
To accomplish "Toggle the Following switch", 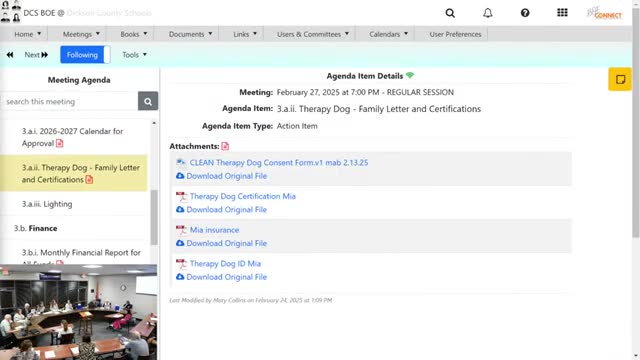I will pos(85,55).
